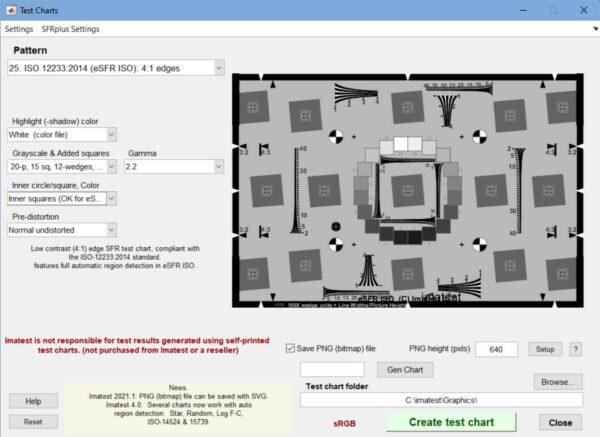
Task: Click the green Create test chart button
Action: pyautogui.click(x=452, y=422)
